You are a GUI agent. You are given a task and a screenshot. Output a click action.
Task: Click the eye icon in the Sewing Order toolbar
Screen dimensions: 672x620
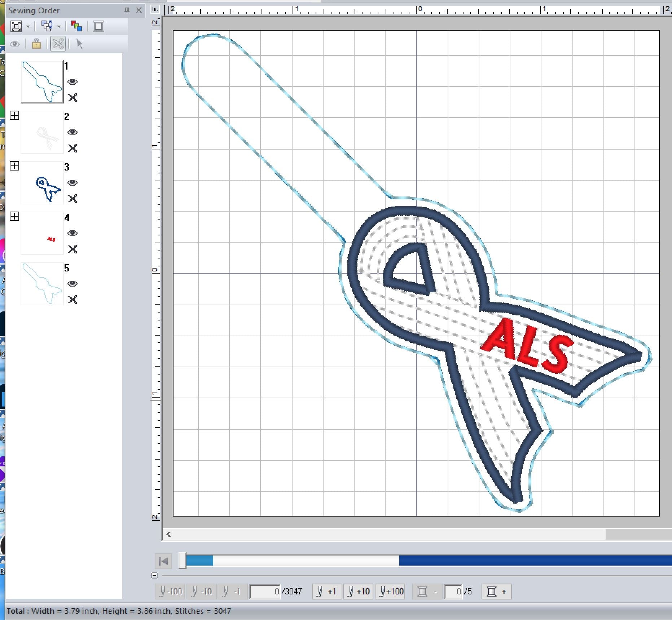[16, 44]
